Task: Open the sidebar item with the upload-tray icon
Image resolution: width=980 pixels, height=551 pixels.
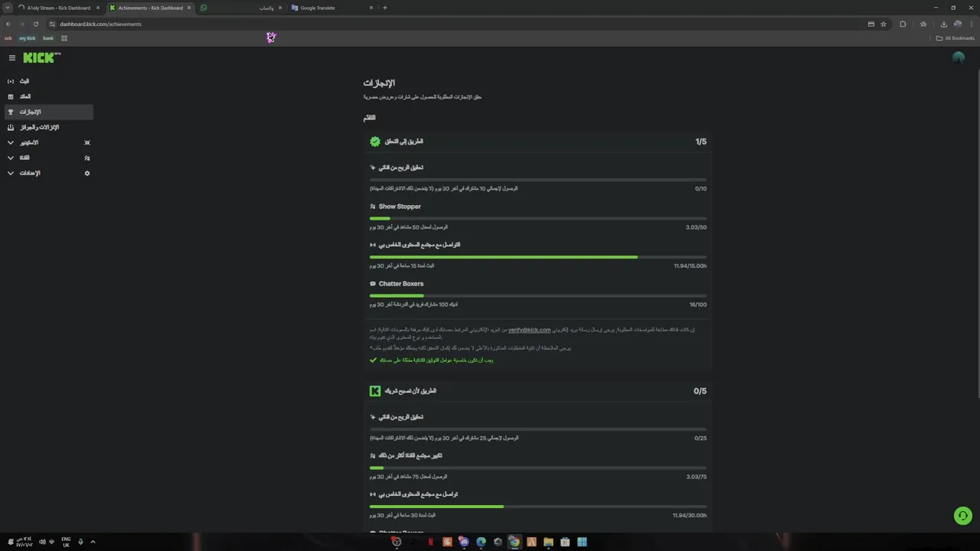Action: click(47, 127)
